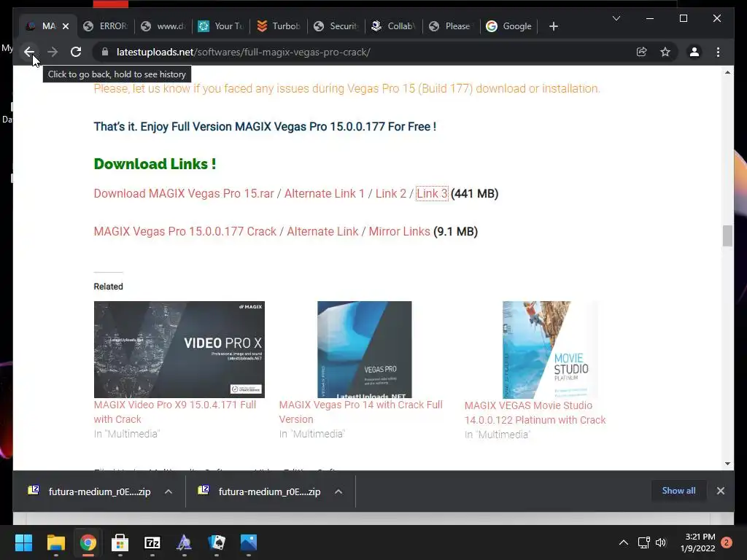Open the network status tray icon
This screenshot has height=560, width=747.
tap(643, 542)
